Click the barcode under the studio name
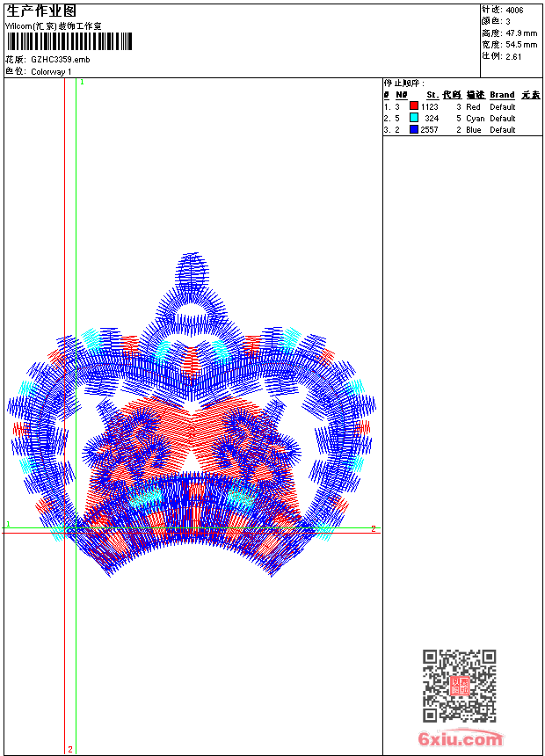 (x=69, y=41)
